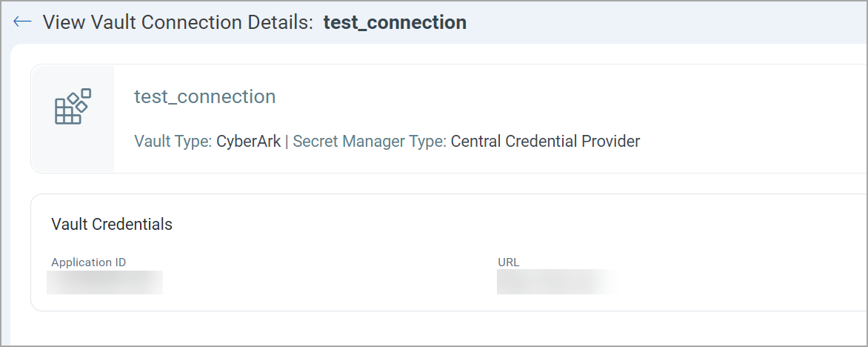The image size is (868, 347).
Task: Select the CyberArk vault type value
Action: [249, 141]
